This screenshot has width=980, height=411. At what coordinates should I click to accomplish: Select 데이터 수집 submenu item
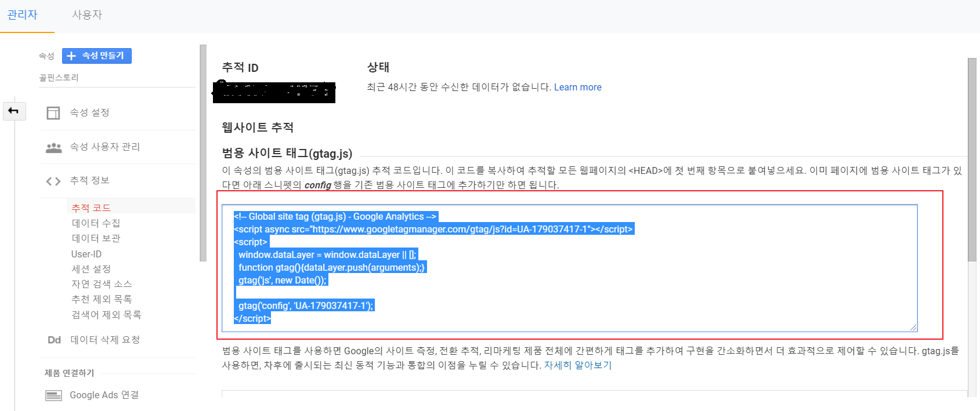point(96,223)
